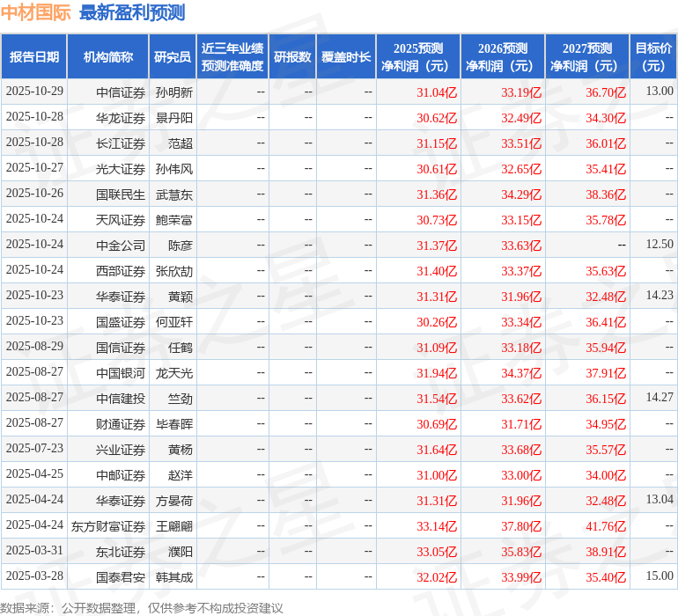Click the 41.76亿 2027 profit forecast value
678x616 pixels.
point(606,526)
